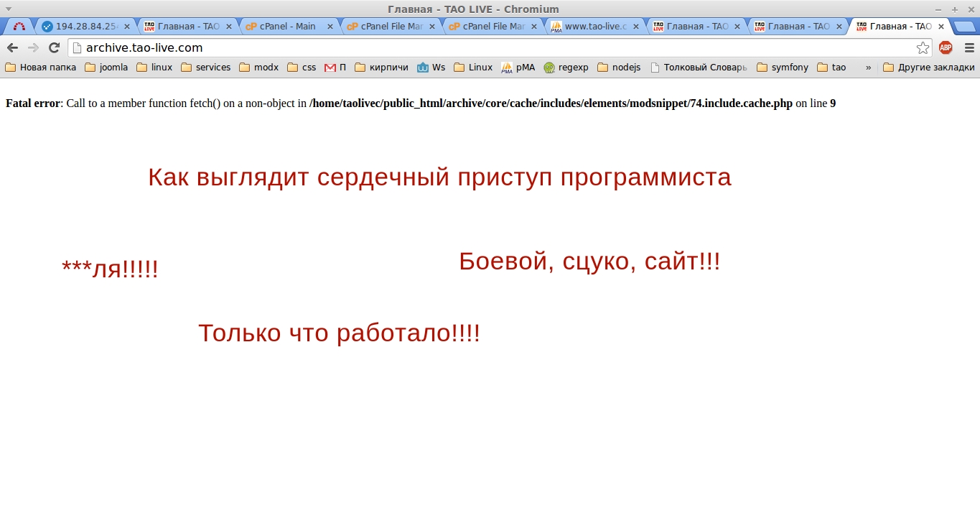Viewport: 980px width, 531px height.
Task: Open the css bookmark folder
Action: point(302,68)
